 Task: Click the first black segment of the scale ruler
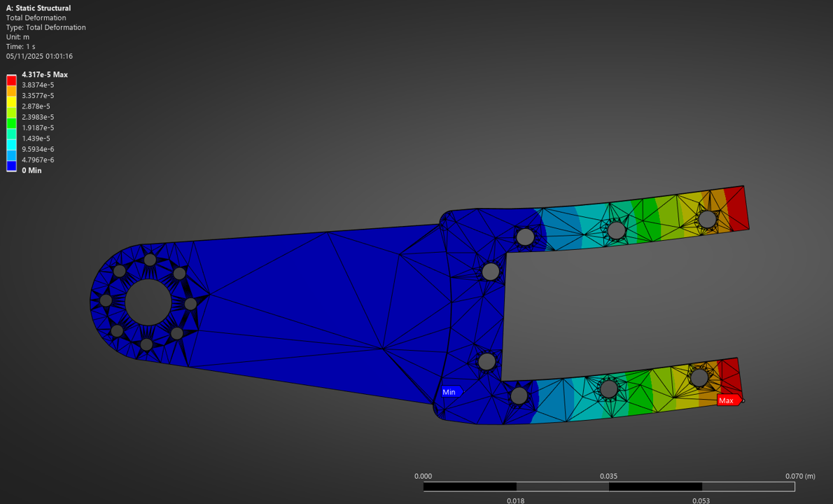click(x=469, y=486)
